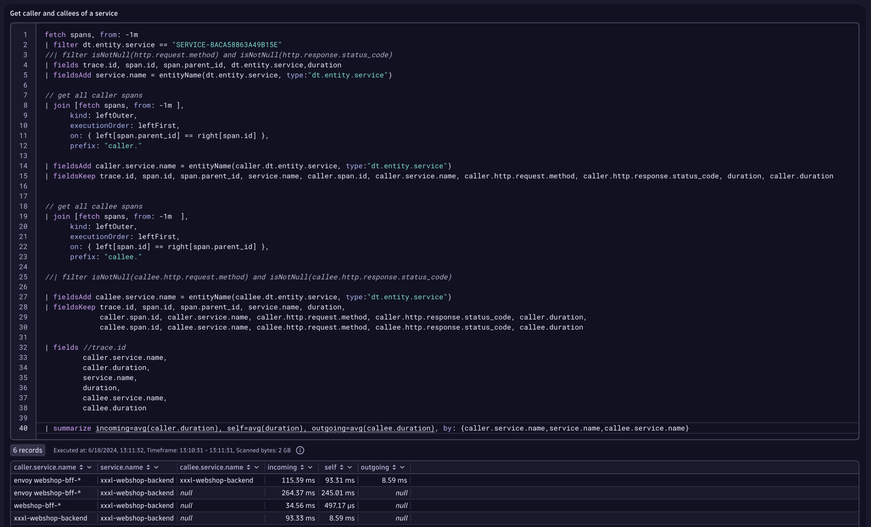Click 'kind: leftOuter' on line 9
871x527 pixels.
click(103, 116)
